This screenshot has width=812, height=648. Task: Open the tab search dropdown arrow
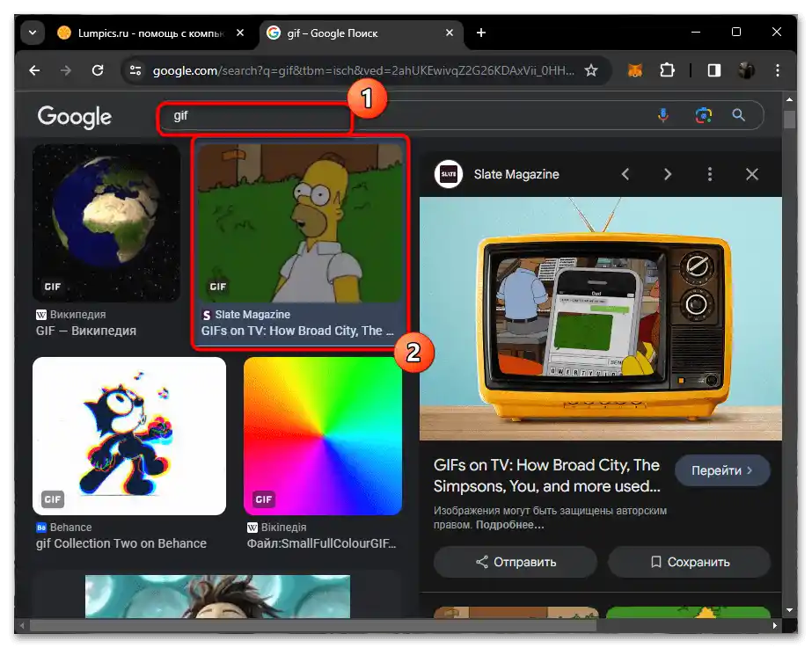32,33
